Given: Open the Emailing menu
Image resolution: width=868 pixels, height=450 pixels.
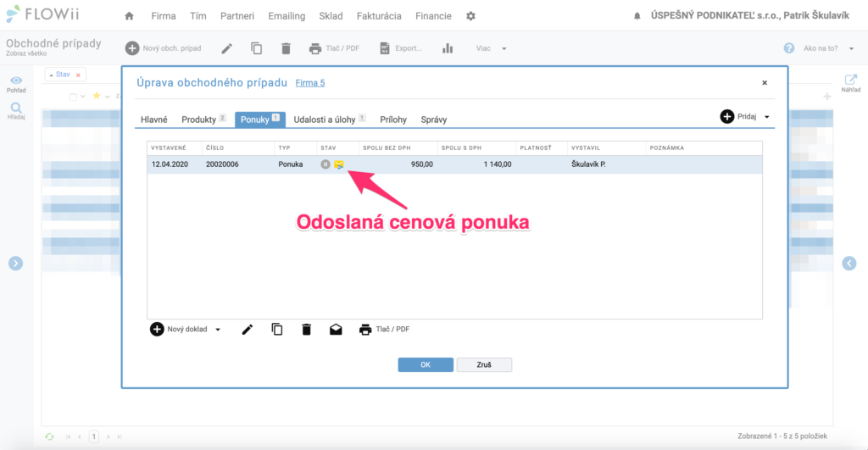Looking at the screenshot, I should [287, 16].
